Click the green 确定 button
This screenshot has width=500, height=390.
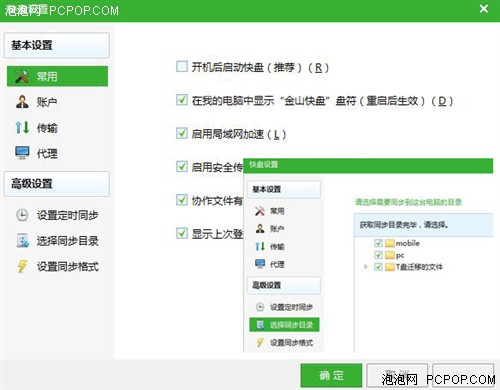pyautogui.click(x=331, y=375)
